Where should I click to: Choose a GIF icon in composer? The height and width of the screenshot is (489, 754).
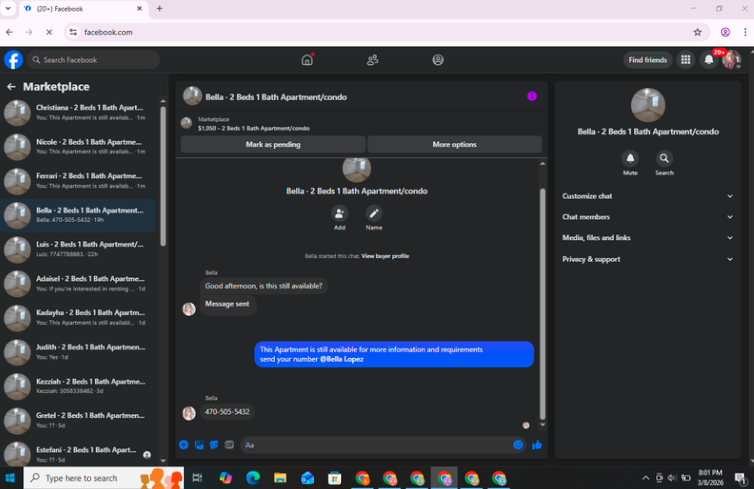coord(229,445)
